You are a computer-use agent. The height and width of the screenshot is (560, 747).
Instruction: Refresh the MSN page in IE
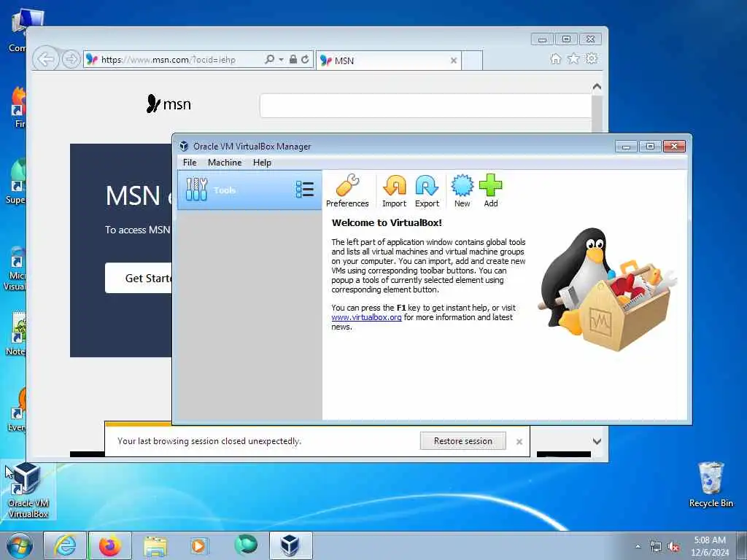(x=305, y=59)
